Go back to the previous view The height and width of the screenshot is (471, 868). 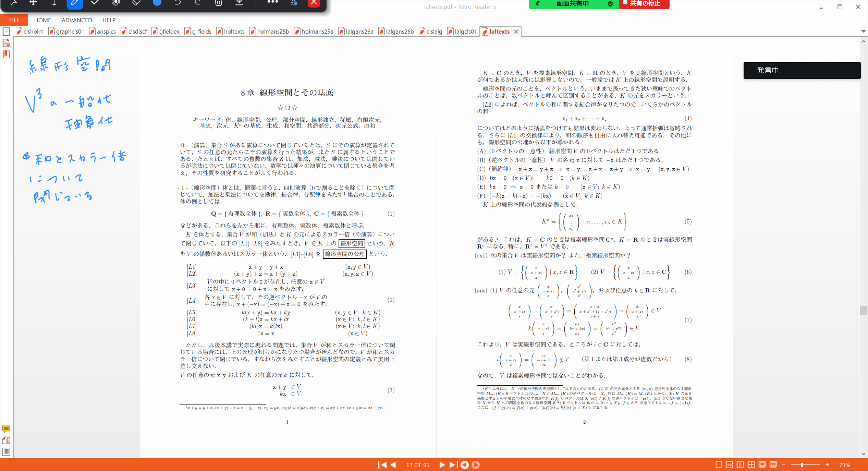[465, 465]
